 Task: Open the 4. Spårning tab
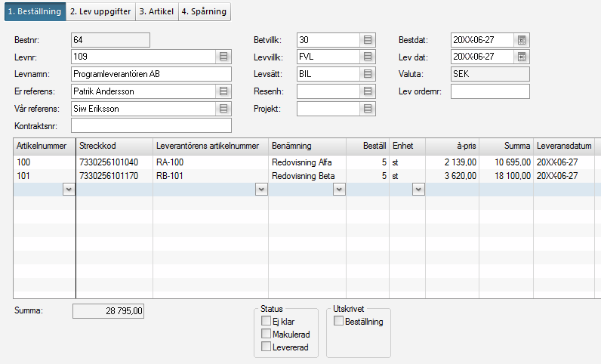point(204,11)
